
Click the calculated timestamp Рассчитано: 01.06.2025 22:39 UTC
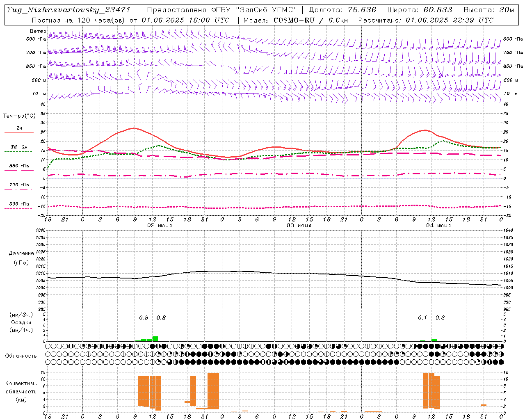(x=426, y=20)
